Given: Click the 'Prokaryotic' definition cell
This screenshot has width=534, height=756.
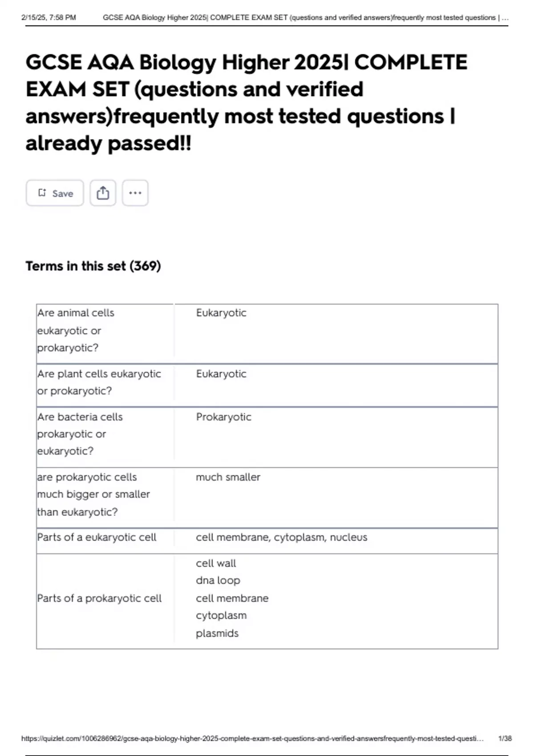Looking at the screenshot, I should pos(223,417).
